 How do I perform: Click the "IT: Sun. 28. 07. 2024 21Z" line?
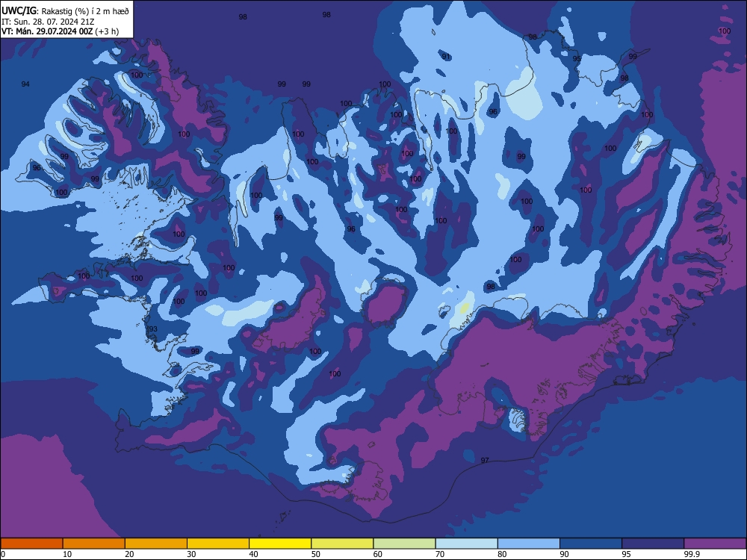tap(48, 22)
